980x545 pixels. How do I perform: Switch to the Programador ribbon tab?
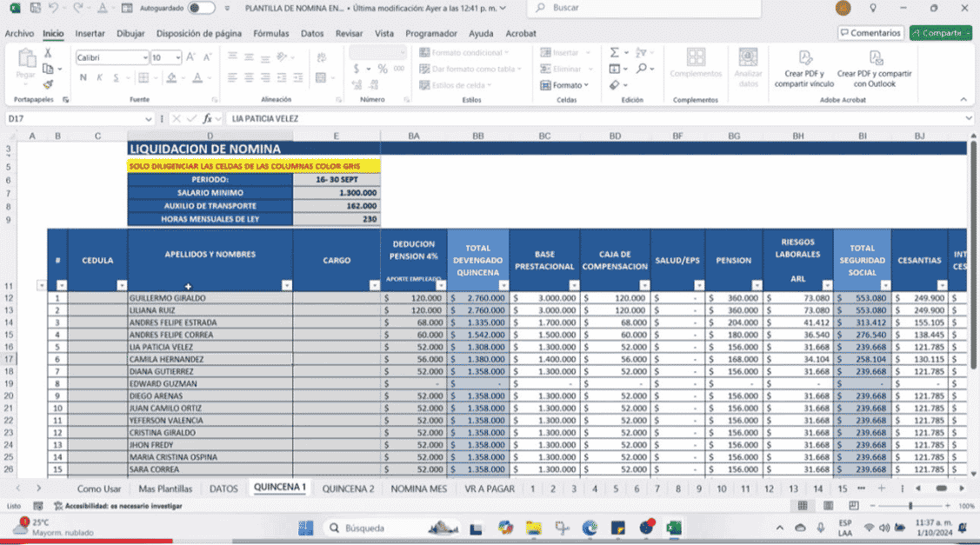coord(431,34)
